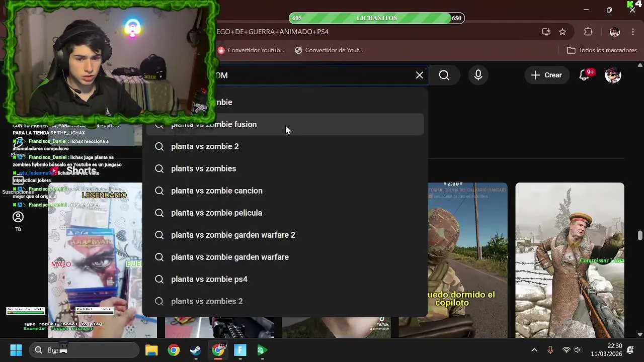Select suggestion planta vs zombie fusion

pyautogui.click(x=285, y=124)
